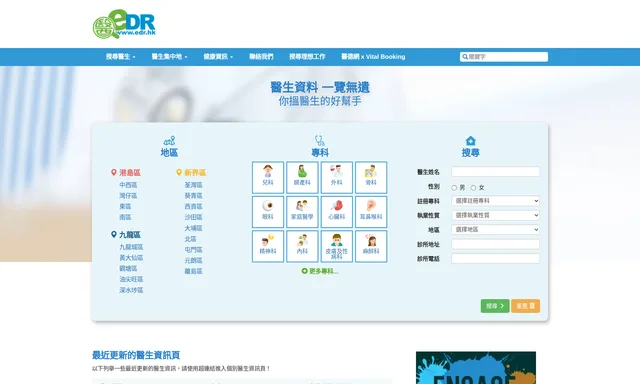
Task: Focus the 診所電話 clinic phone field
Action: 496,259
